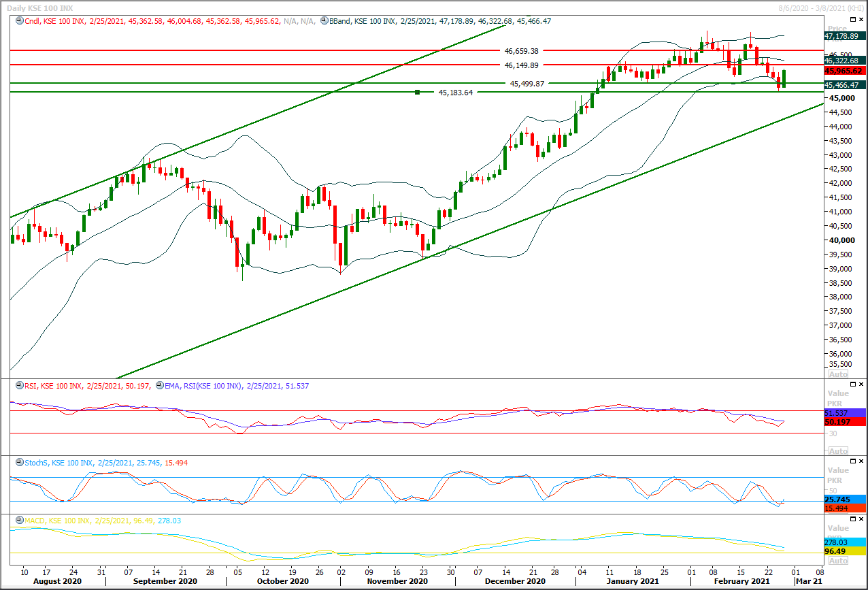Click the 51.537 EMA value tag

point(844,414)
